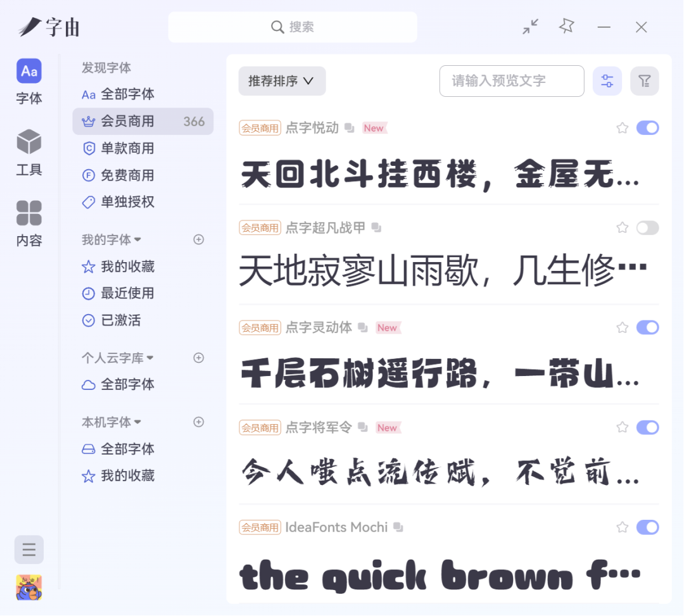Click copy icon next to 点字超凡战甲
The image size is (684, 616).
click(376, 227)
